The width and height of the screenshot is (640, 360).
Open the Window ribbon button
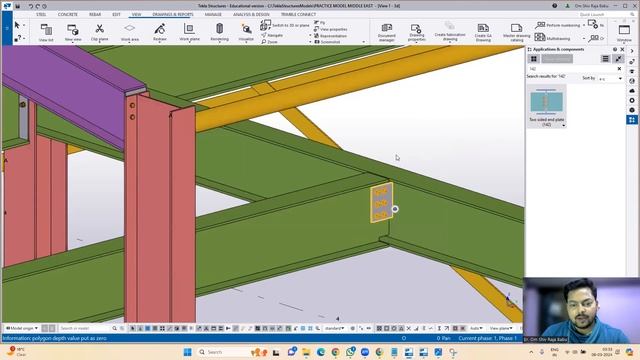point(624,33)
